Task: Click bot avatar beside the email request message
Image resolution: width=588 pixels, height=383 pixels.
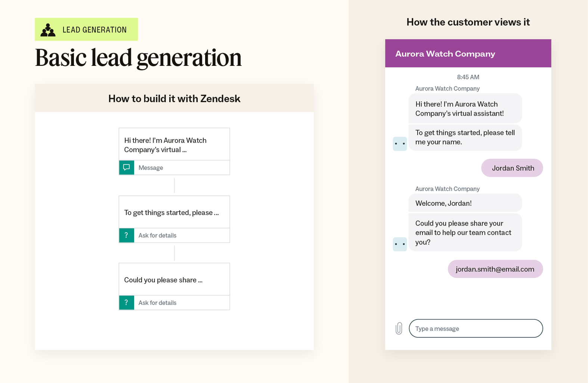Action: click(x=400, y=244)
